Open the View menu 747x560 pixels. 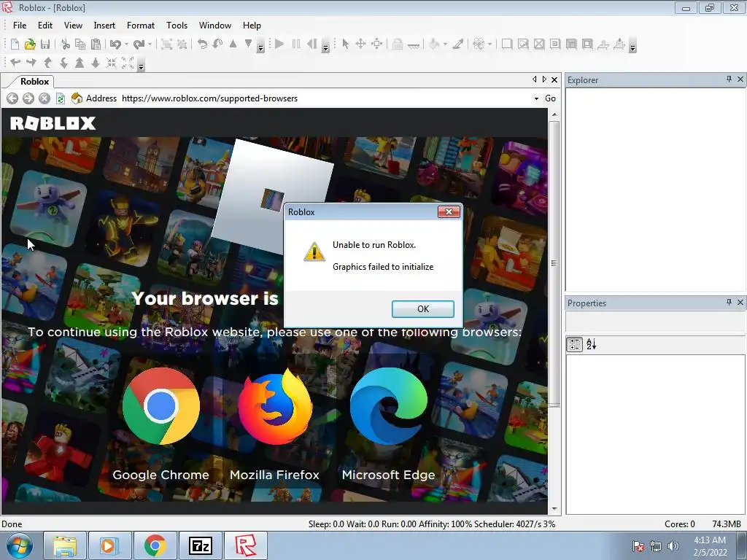pyautogui.click(x=73, y=26)
